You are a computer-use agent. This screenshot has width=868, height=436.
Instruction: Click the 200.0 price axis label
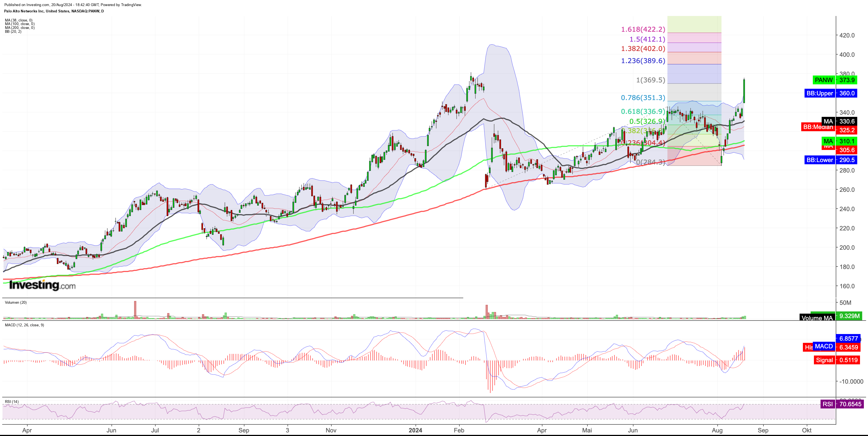(x=847, y=247)
